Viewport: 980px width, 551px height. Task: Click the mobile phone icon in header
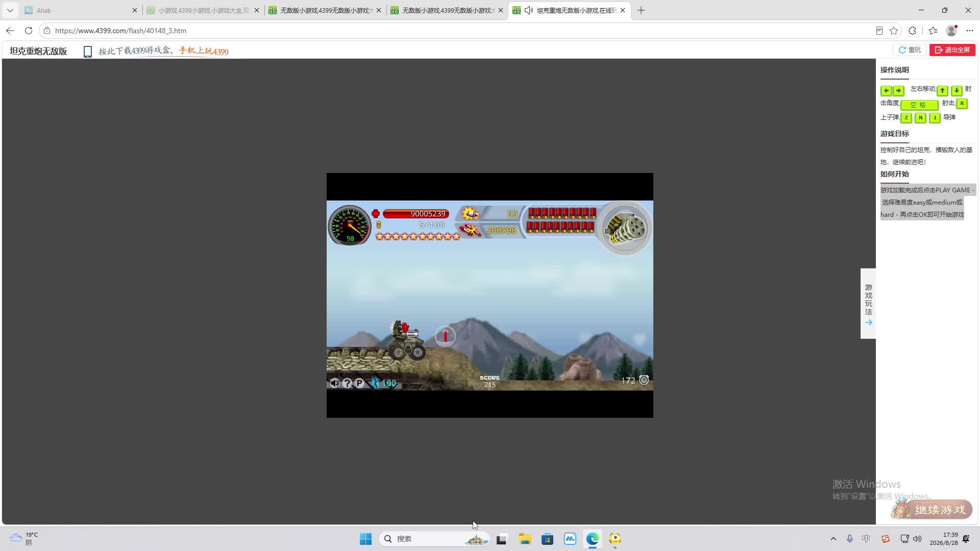88,52
